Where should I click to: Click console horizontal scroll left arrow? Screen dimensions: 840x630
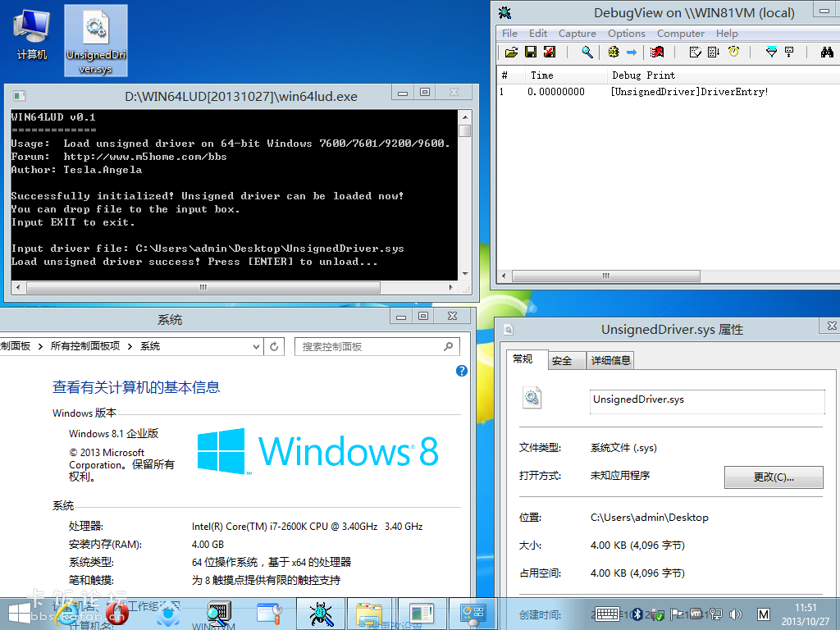(18, 288)
